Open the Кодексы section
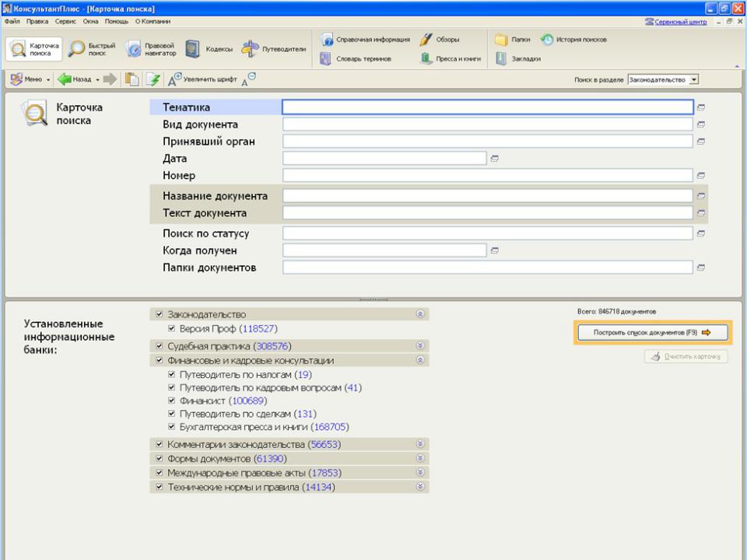Viewport: 747px width, 560px height. tap(209, 49)
